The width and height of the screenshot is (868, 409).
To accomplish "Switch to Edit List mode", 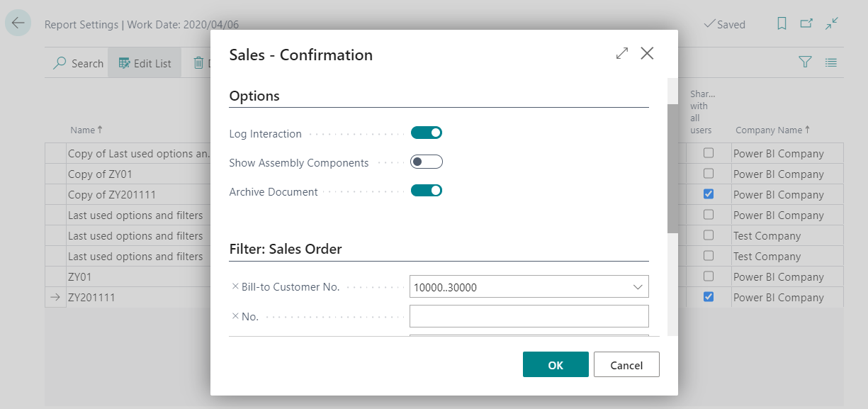I will pos(145,62).
